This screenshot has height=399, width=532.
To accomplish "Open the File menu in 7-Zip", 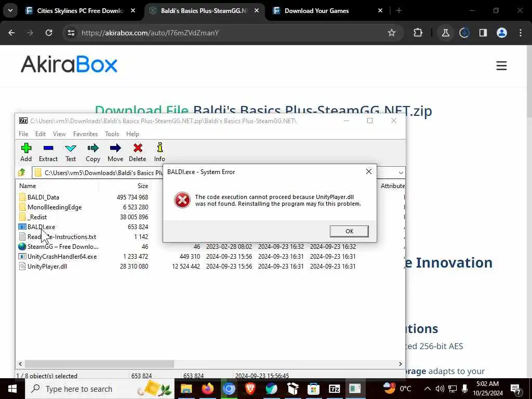I will pos(23,134).
